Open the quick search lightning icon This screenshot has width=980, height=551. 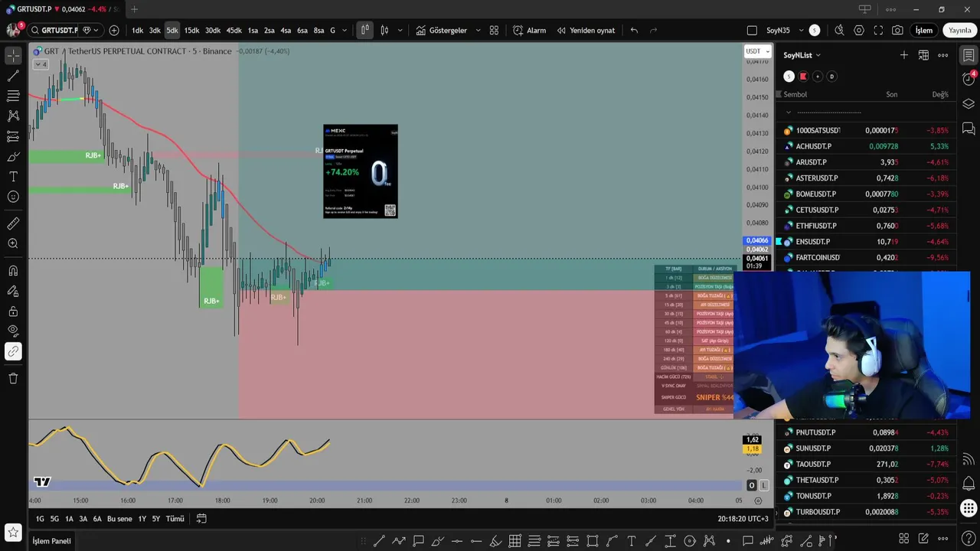click(839, 31)
